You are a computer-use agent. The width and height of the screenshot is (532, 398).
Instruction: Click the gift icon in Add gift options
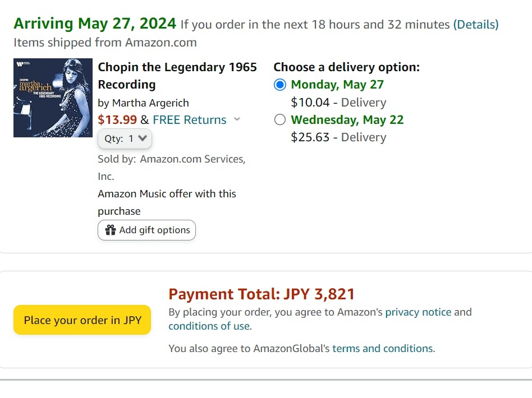tap(111, 230)
